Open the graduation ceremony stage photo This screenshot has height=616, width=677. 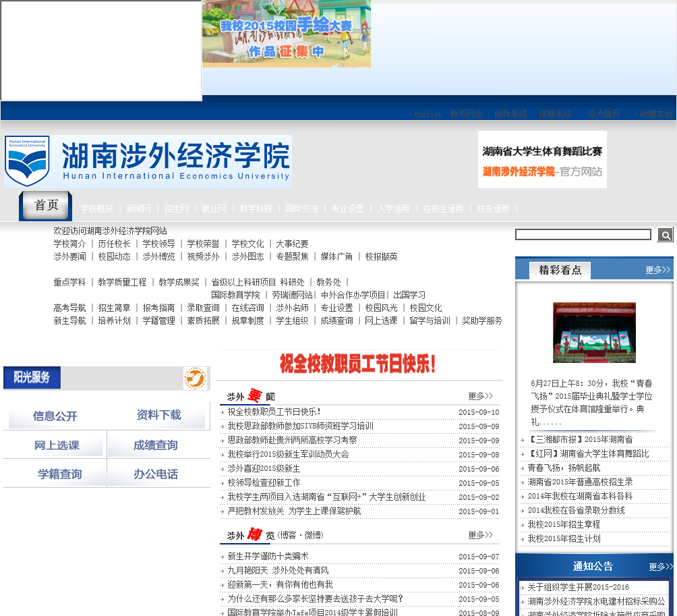(x=594, y=333)
